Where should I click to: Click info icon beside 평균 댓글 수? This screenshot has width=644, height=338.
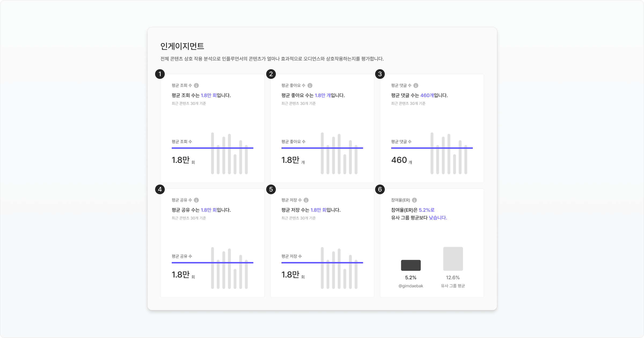[416, 86]
